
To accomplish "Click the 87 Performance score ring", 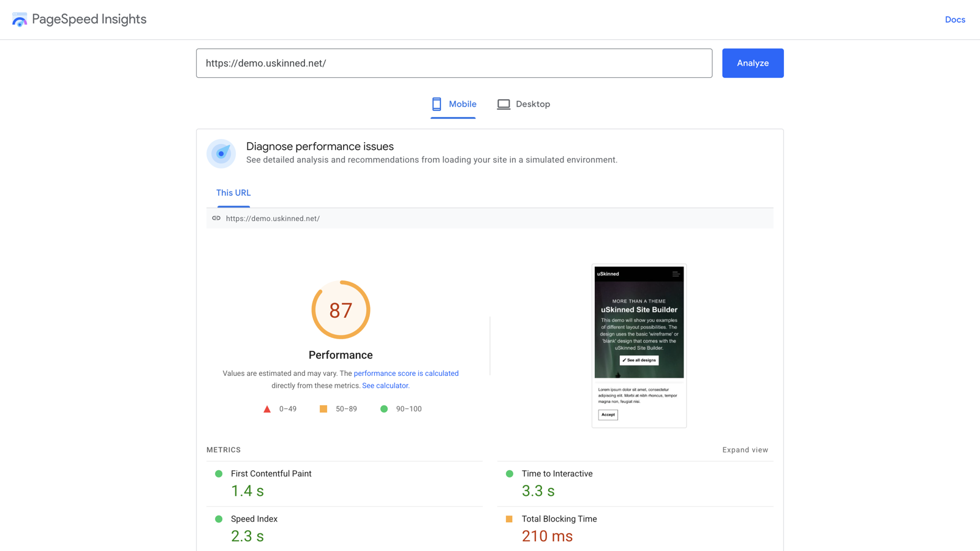I will 341,310.
